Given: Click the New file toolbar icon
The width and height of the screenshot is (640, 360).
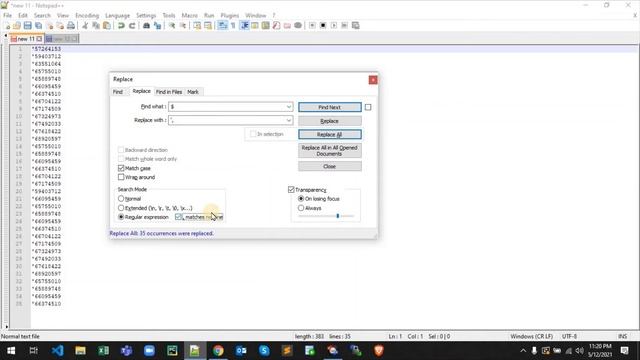Looking at the screenshot, I should point(7,26).
